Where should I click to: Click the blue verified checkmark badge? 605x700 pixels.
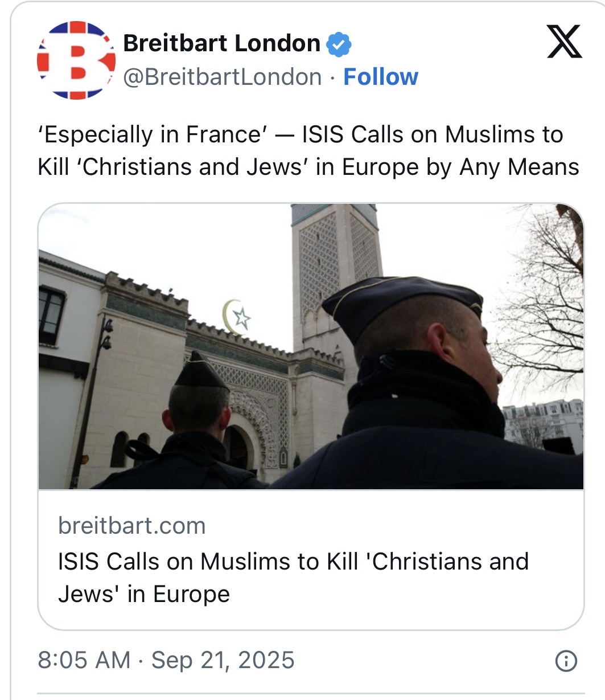[339, 44]
